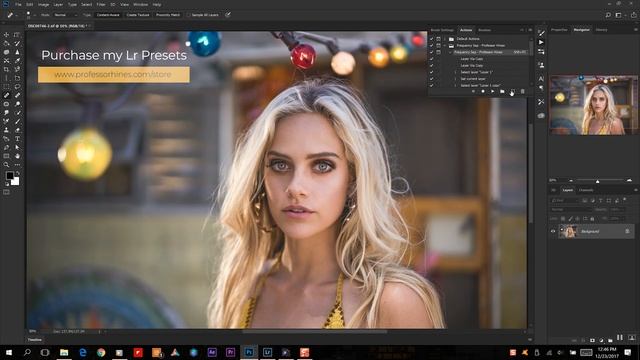
Task: Zoom out with small mountains icon in Navigator
Action: (571, 180)
